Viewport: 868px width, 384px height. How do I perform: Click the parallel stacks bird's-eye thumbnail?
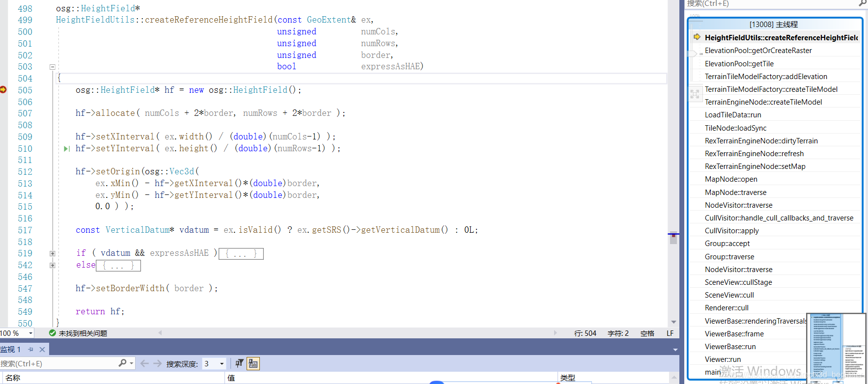pyautogui.click(x=836, y=348)
